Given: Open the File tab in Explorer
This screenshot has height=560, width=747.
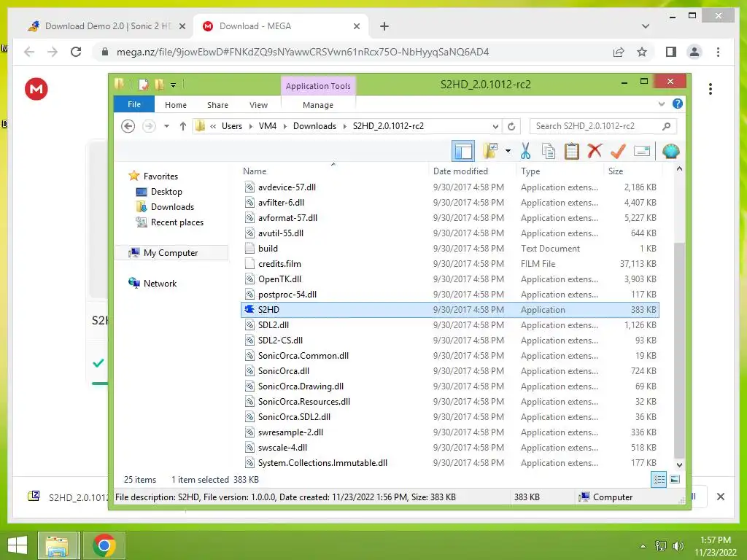Looking at the screenshot, I should click(134, 104).
